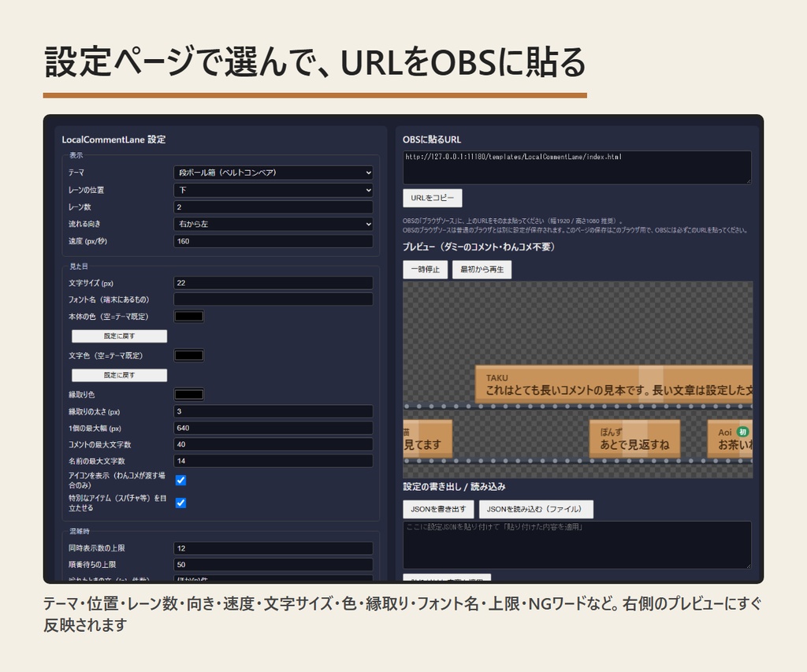Screen dimensions: 807x672
Task: Open the 流れる向き dropdown
Action: [x=273, y=224]
